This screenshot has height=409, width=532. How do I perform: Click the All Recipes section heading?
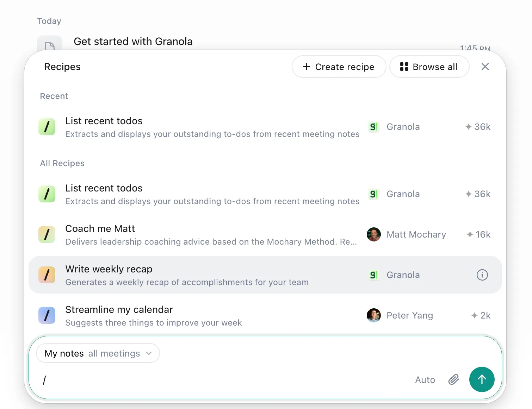pyautogui.click(x=62, y=163)
